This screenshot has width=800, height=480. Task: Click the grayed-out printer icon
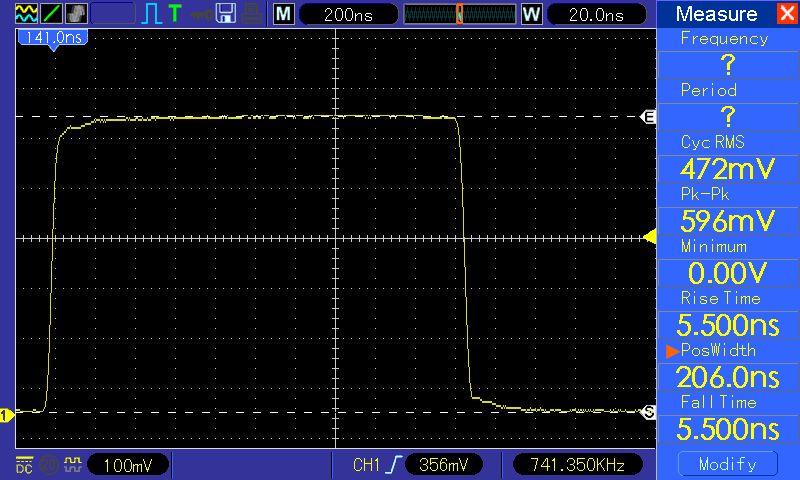pos(252,14)
